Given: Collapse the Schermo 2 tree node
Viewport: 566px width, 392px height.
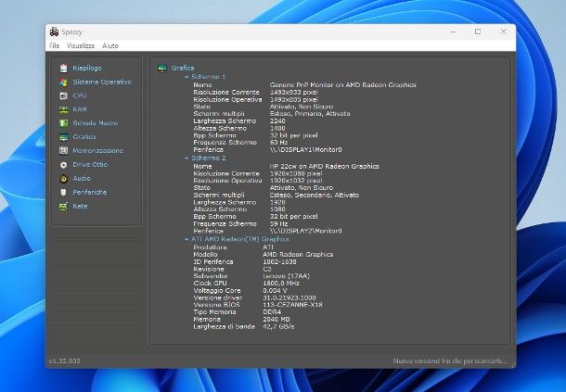Looking at the screenshot, I should (187, 158).
